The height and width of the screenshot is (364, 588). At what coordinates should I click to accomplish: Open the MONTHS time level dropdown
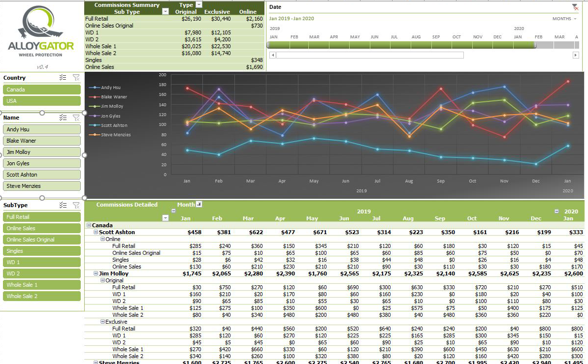pyautogui.click(x=564, y=19)
